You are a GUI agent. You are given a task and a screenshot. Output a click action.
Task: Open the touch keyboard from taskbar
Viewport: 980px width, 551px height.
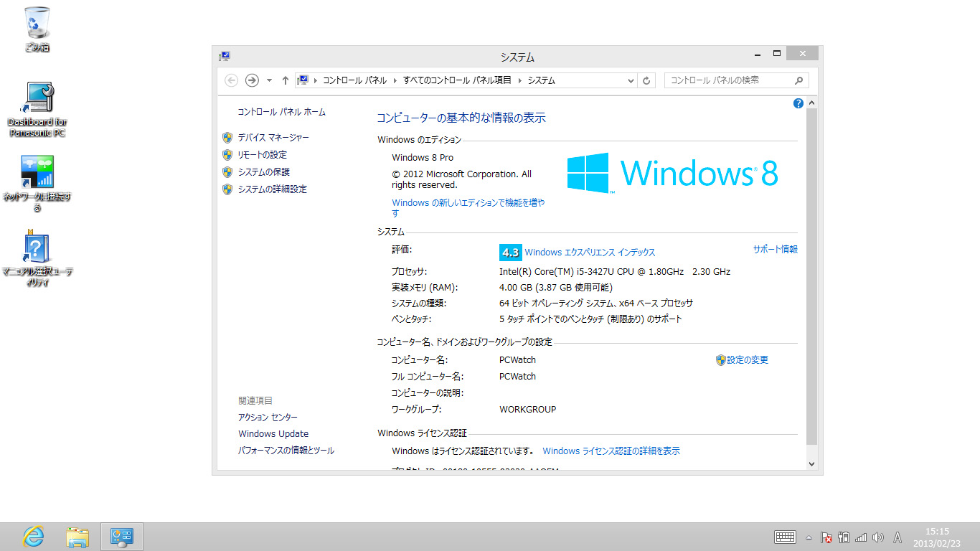coord(785,537)
